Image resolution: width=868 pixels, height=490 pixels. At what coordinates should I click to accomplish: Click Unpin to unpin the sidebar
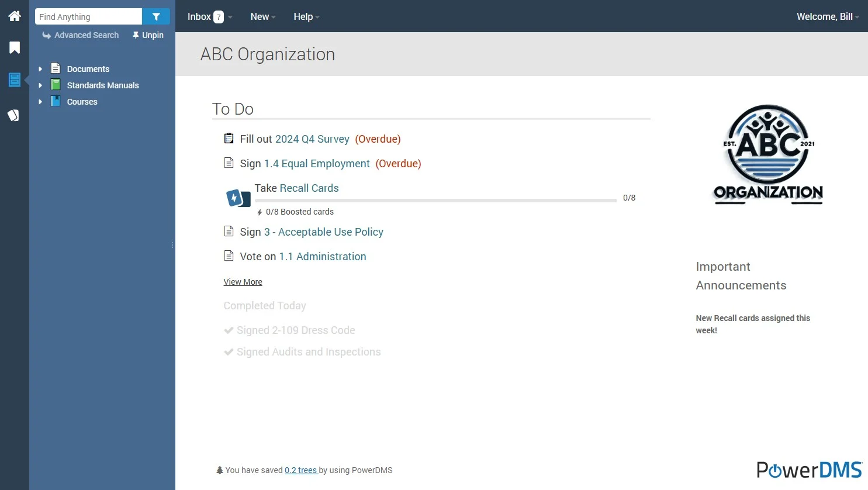coord(153,35)
